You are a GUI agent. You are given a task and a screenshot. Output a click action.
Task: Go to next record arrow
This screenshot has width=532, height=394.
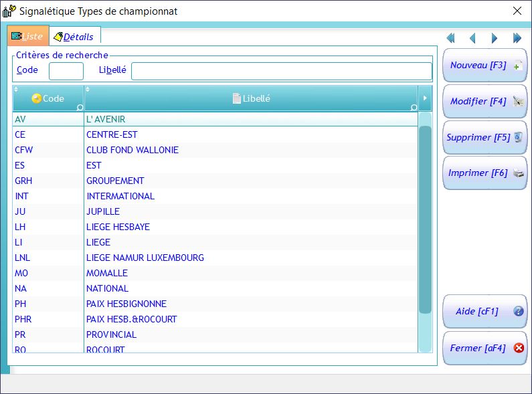click(495, 38)
